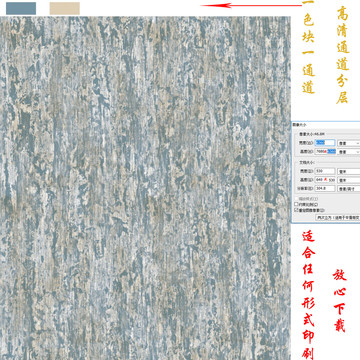Viewport: 360px width, 360px height.
Task: Uncheck the resample image checkbox
Action: (296, 210)
